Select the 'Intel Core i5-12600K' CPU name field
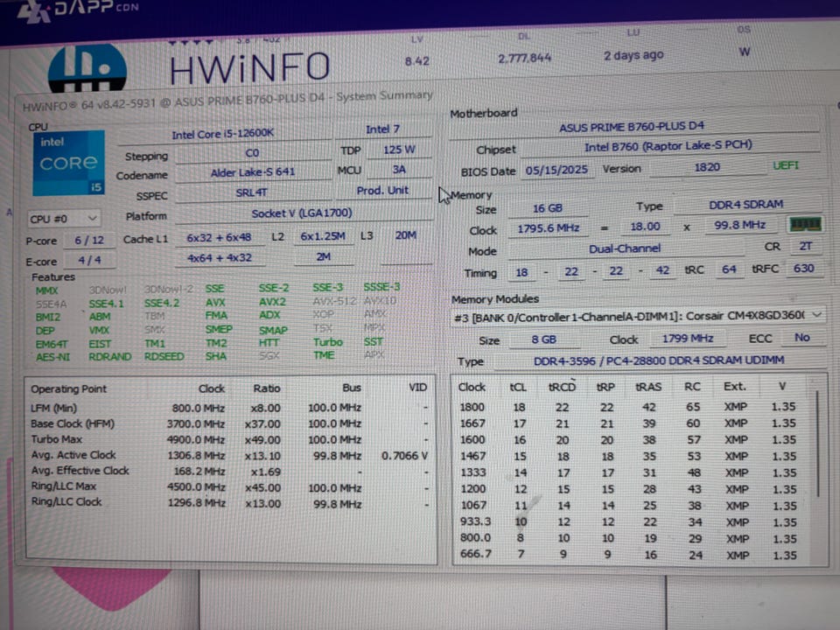Viewport: 840px width, 630px height. (223, 133)
